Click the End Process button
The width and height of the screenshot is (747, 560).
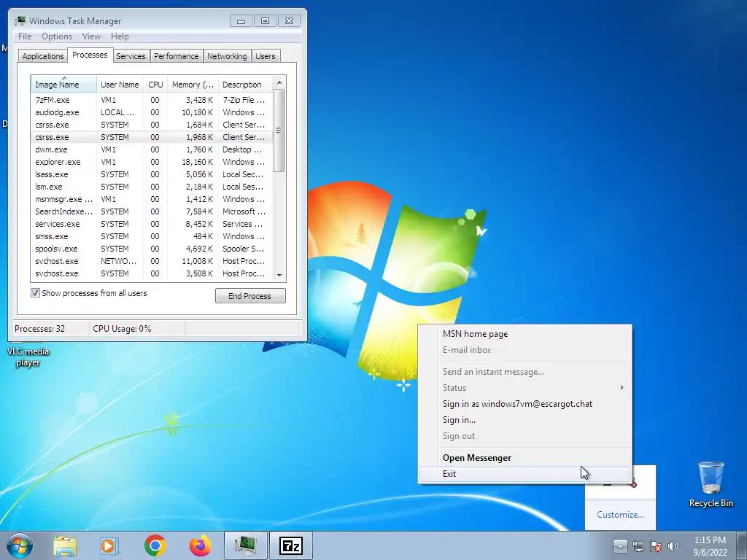coord(250,296)
